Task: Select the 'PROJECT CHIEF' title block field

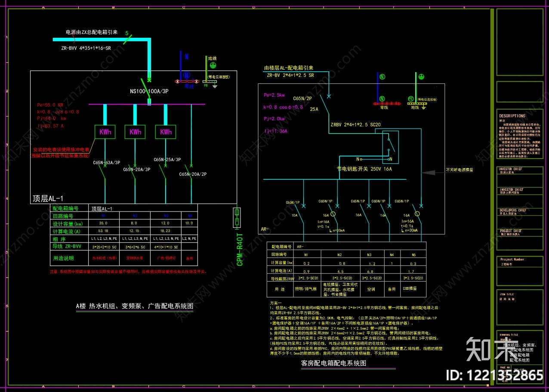Action: tap(511, 231)
